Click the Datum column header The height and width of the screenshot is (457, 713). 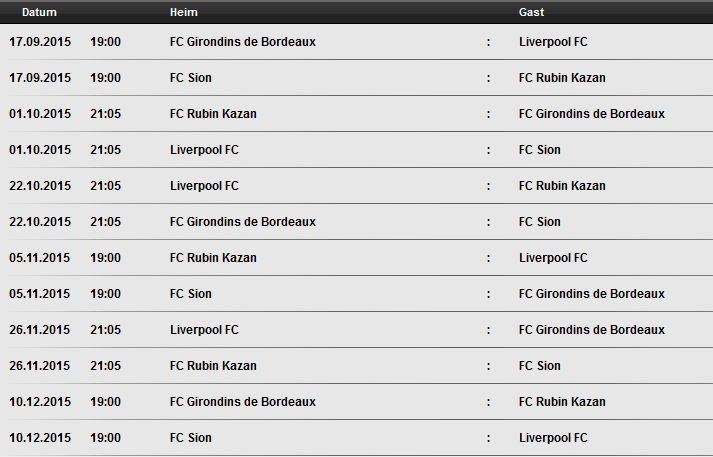[x=39, y=12]
